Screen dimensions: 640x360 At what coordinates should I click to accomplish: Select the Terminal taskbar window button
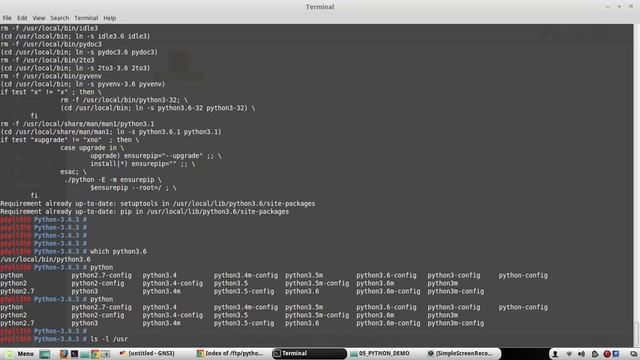tap(309, 353)
